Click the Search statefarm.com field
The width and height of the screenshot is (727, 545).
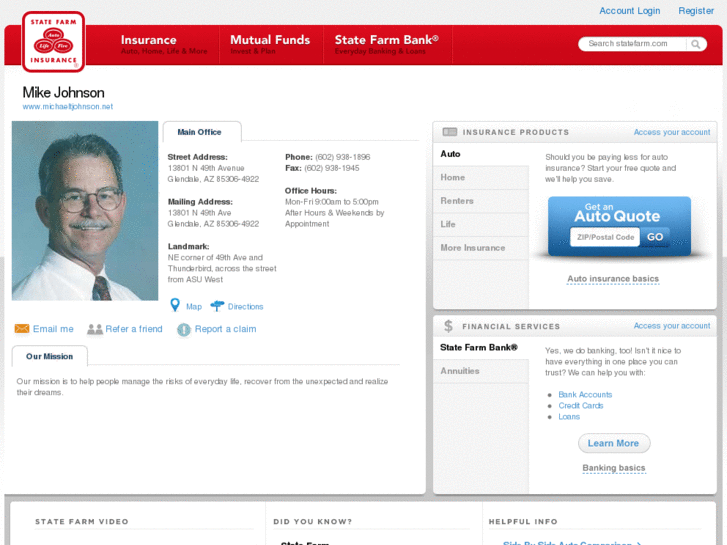pyautogui.click(x=632, y=44)
